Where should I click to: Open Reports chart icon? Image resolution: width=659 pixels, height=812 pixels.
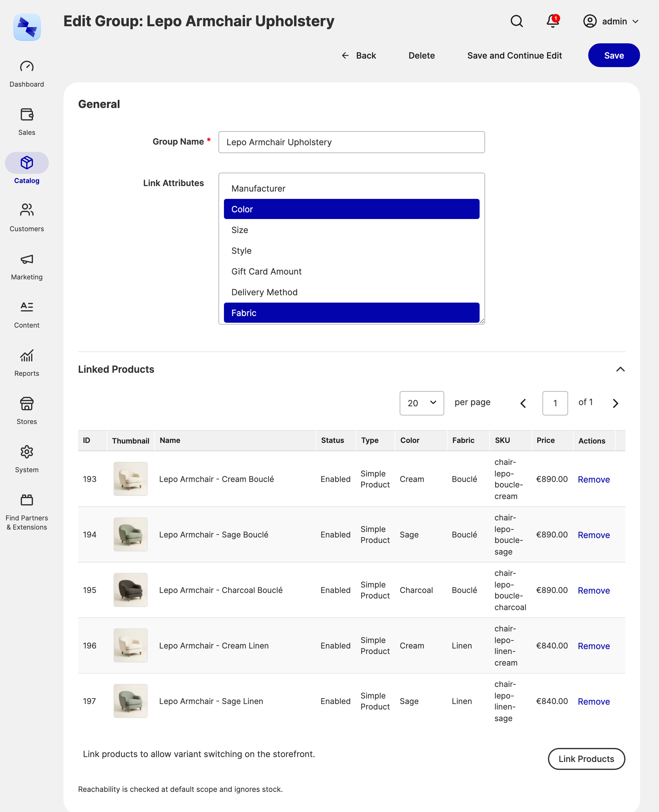pyautogui.click(x=27, y=356)
